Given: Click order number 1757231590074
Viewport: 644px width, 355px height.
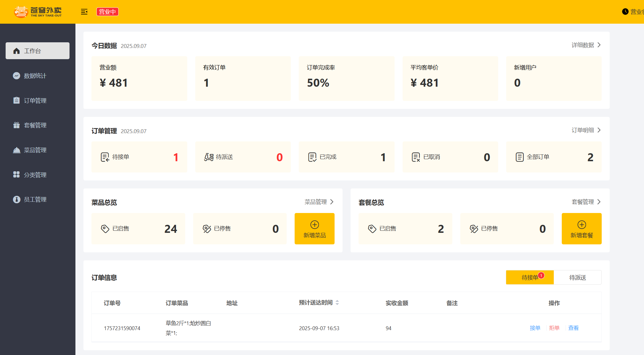Looking at the screenshot, I should [122, 328].
